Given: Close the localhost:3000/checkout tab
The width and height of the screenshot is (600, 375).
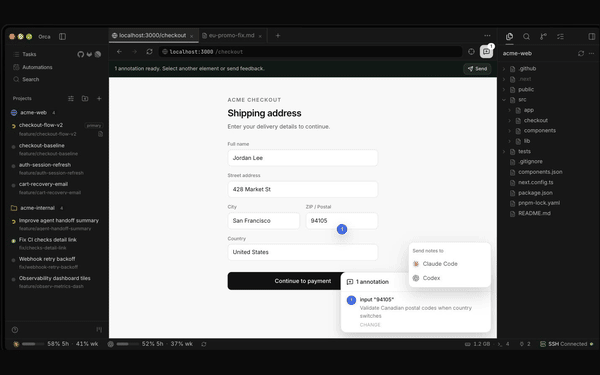Looking at the screenshot, I should click(192, 36).
